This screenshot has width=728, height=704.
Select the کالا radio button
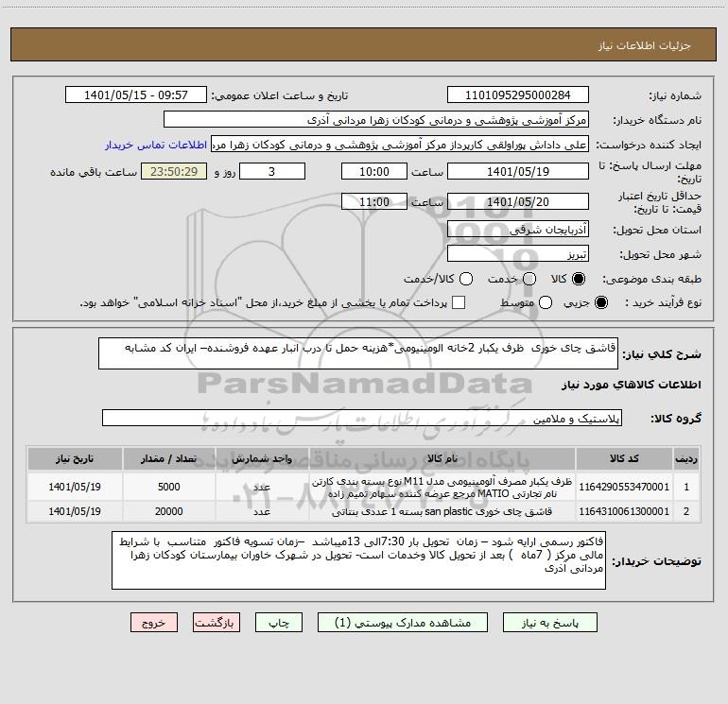(579, 279)
